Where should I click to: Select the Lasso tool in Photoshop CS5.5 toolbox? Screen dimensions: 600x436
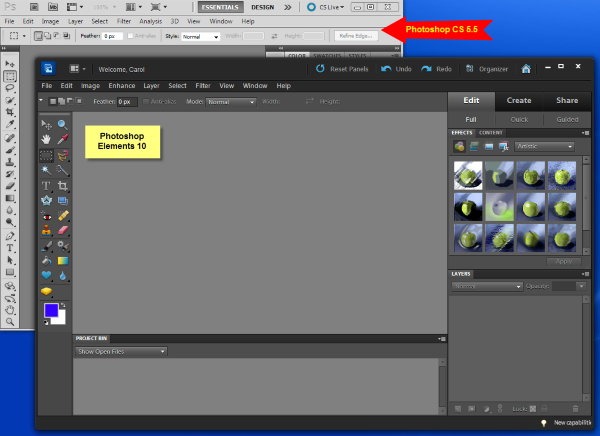(x=10, y=88)
